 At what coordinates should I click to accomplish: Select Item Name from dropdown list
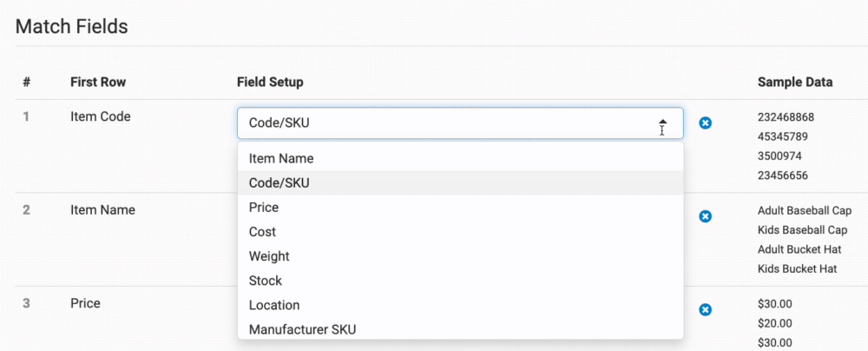click(460, 159)
